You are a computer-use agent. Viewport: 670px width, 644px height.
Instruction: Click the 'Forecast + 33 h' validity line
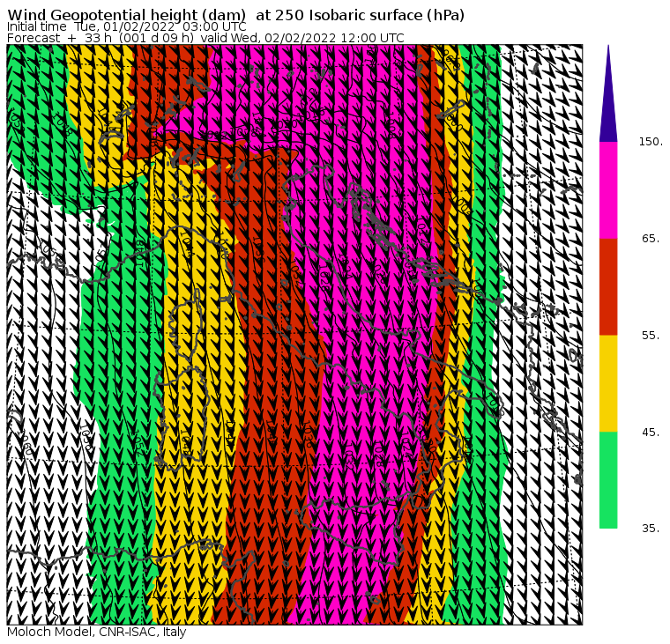point(205,38)
